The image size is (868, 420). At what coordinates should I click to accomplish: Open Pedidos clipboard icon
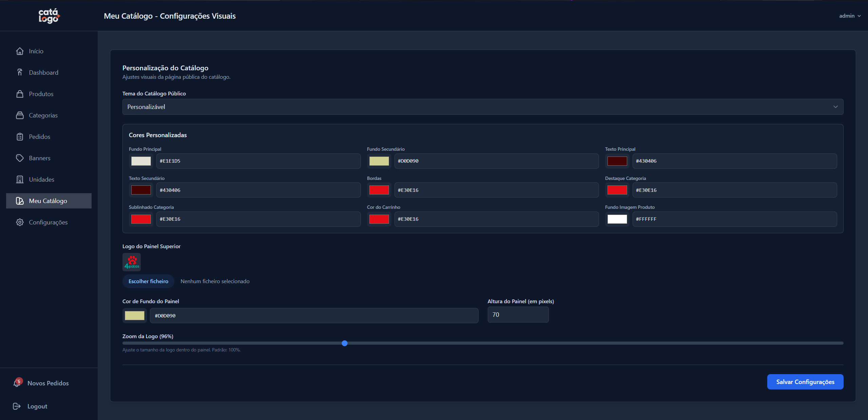point(20,137)
